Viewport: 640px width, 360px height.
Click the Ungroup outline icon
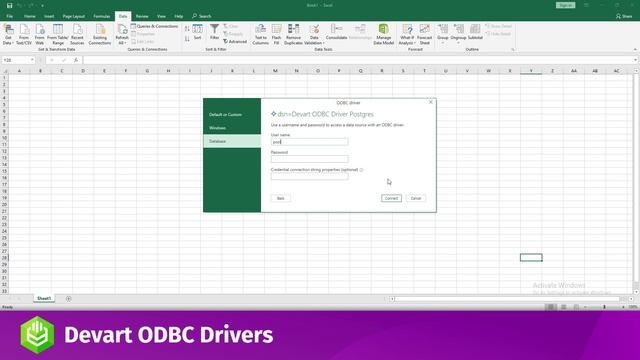(458, 30)
